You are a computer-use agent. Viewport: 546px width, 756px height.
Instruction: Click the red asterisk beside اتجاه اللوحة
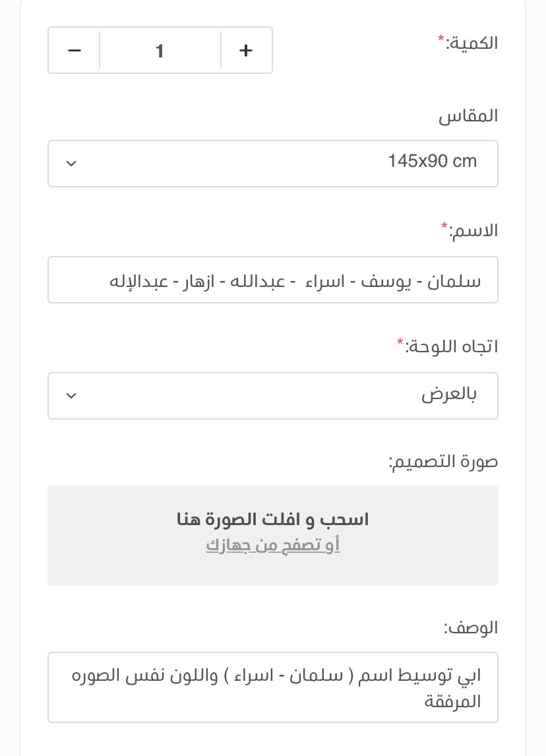click(400, 343)
